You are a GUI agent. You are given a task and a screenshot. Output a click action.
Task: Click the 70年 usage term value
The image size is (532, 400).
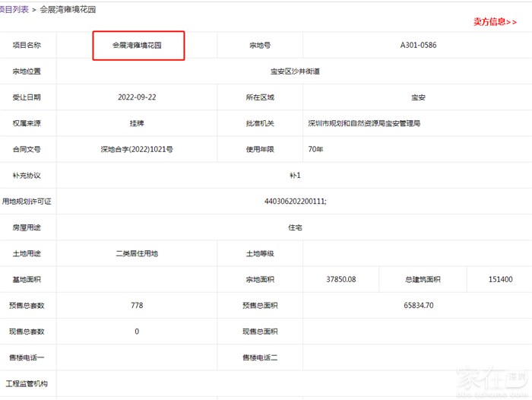pos(315,150)
